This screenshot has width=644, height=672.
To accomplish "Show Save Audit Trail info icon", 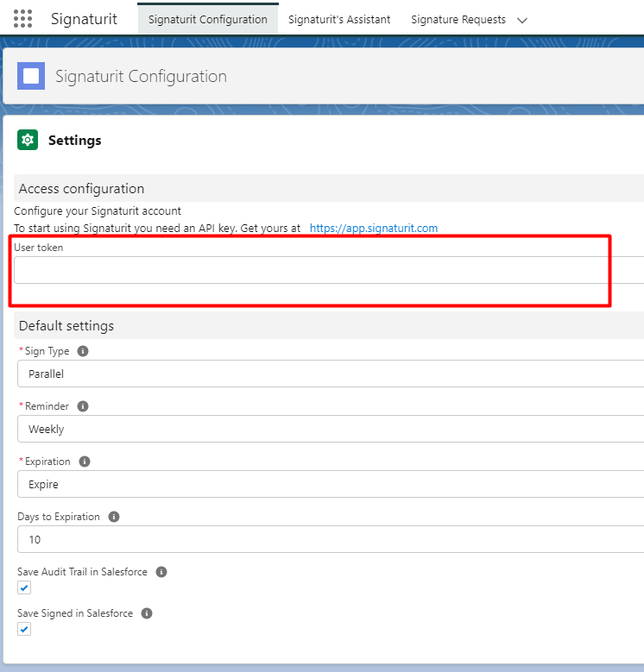I will 161,572.
